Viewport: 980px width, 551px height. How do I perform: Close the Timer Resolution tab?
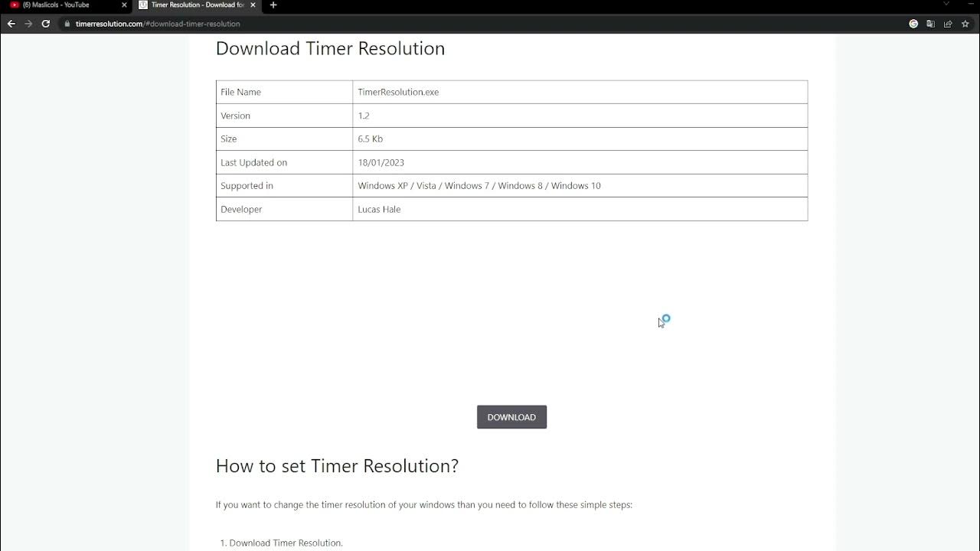pyautogui.click(x=253, y=5)
